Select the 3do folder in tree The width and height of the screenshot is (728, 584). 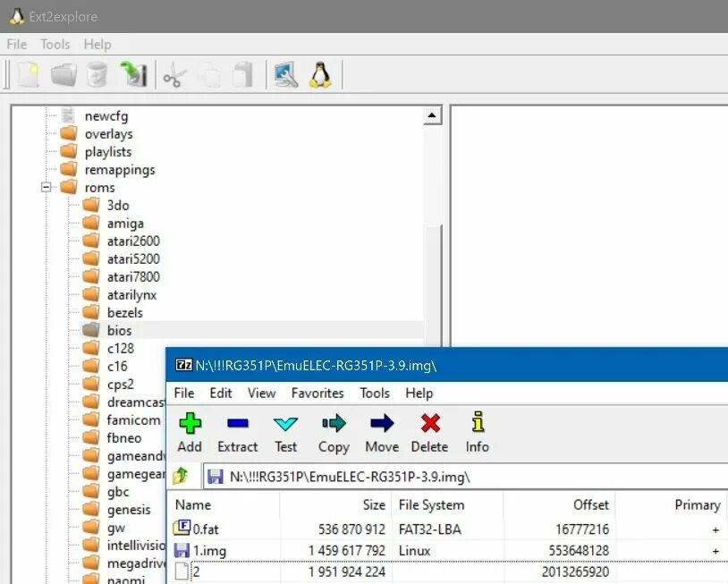tap(118, 205)
